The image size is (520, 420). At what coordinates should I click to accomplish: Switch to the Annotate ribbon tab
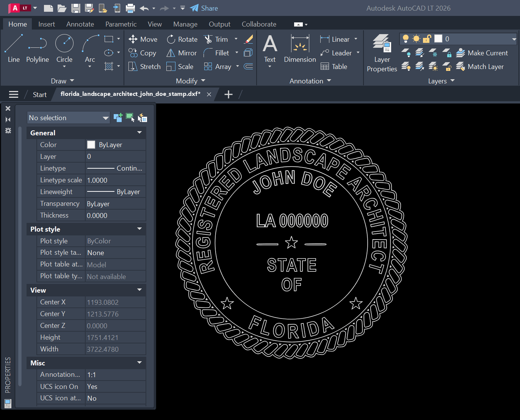click(80, 24)
